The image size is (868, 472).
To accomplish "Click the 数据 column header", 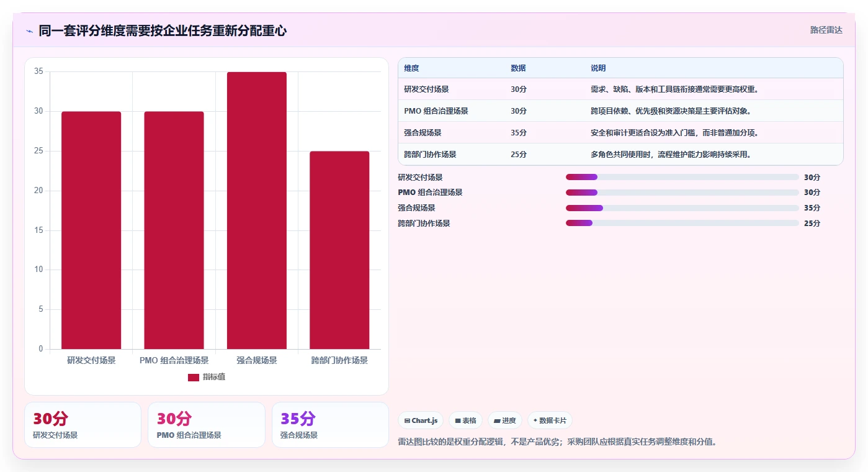I will 518,68.
